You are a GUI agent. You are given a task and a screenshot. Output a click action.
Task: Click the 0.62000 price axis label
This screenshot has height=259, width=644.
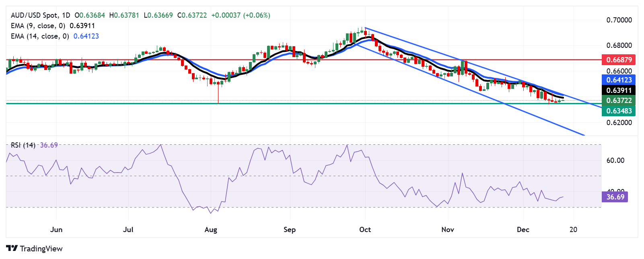tap(619, 122)
